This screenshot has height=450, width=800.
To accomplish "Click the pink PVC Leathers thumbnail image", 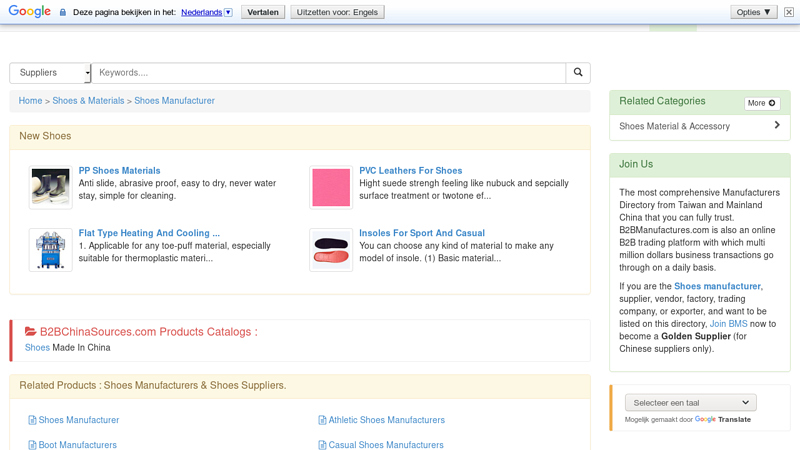I will click(x=331, y=187).
